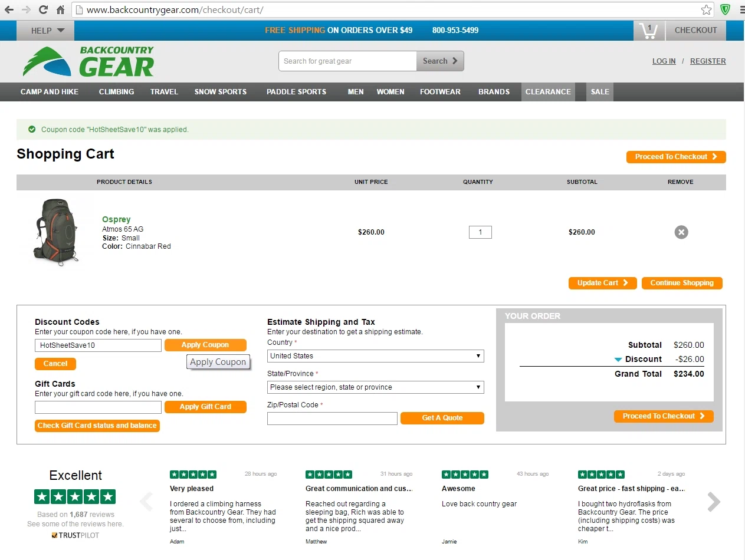Image resolution: width=745 pixels, height=560 pixels.
Task: Remove Osprey item with the X icon
Action: tap(681, 232)
